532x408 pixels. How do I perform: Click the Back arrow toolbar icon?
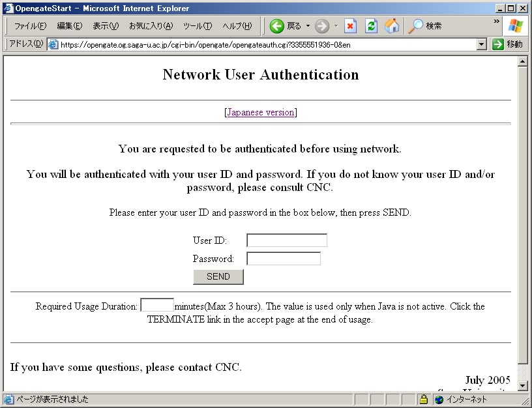click(277, 26)
